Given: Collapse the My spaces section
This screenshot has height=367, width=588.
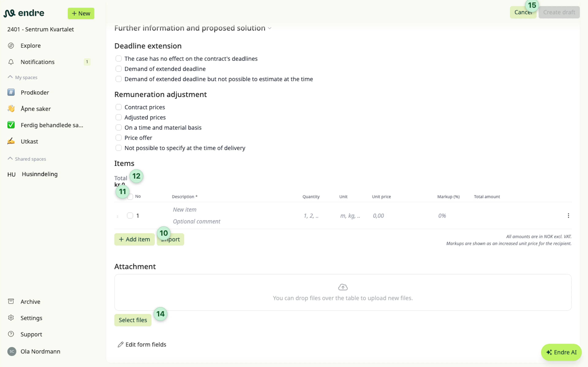Looking at the screenshot, I should pos(10,77).
